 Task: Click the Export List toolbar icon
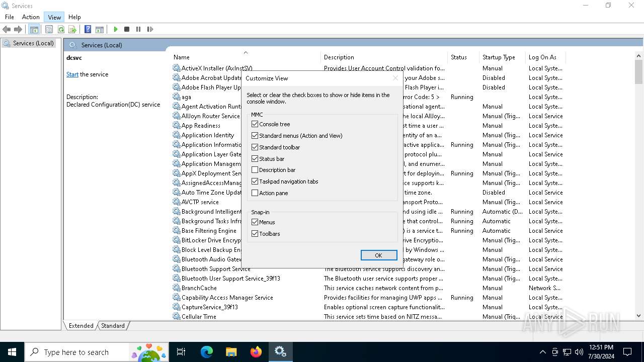(72, 29)
